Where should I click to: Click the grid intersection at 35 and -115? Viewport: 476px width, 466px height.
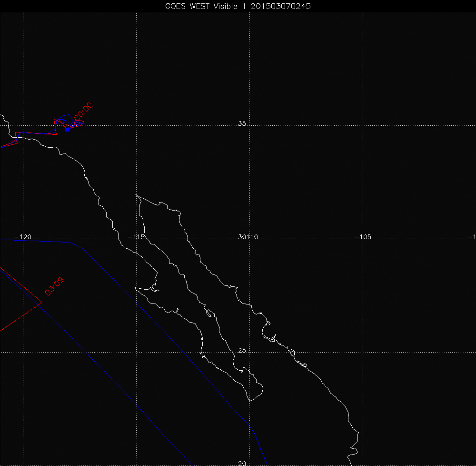(x=137, y=126)
